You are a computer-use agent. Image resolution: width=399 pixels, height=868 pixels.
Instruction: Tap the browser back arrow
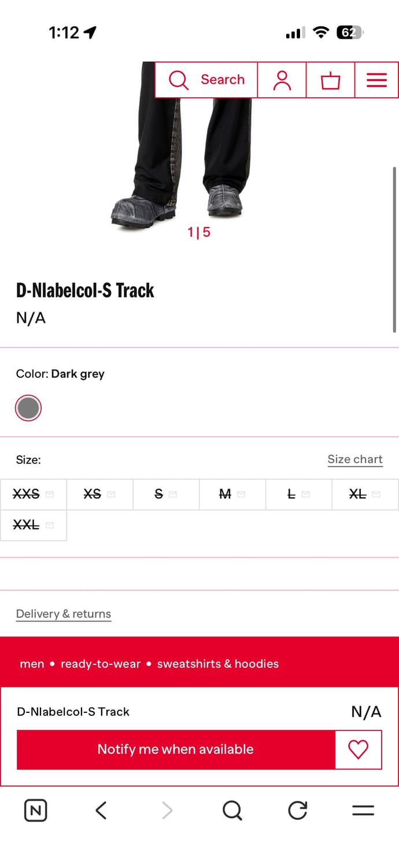click(101, 810)
